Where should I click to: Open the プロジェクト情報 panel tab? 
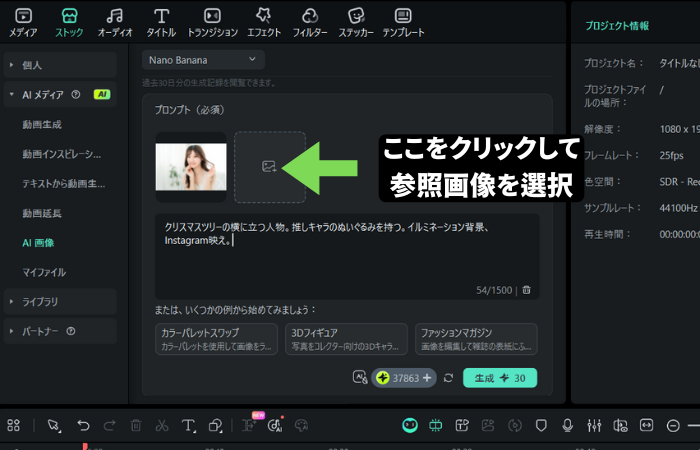point(617,26)
